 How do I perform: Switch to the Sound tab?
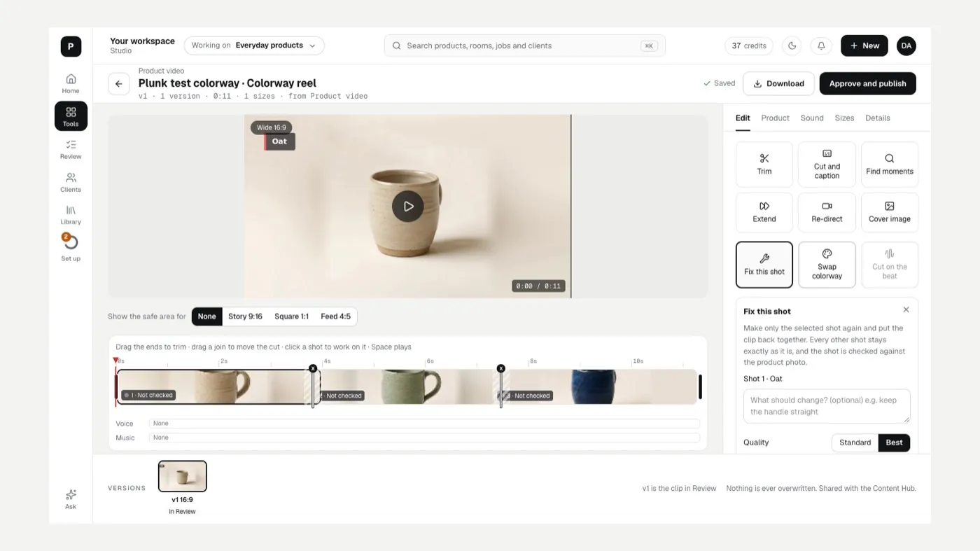(812, 118)
